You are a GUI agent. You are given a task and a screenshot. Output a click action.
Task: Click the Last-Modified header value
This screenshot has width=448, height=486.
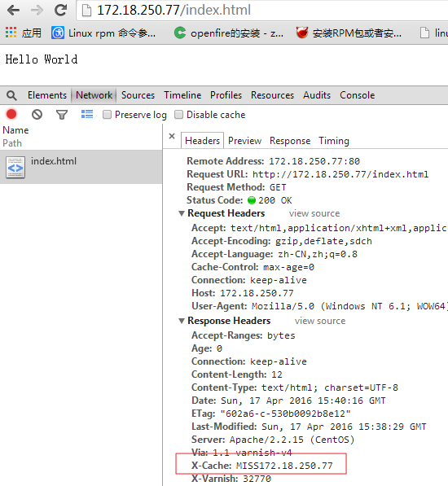344,427
